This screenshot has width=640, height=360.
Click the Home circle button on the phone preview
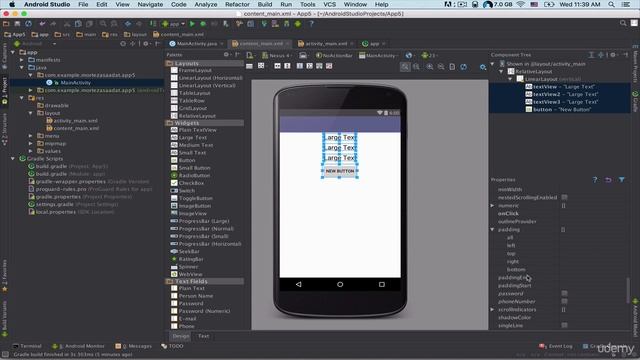[x=340, y=284]
